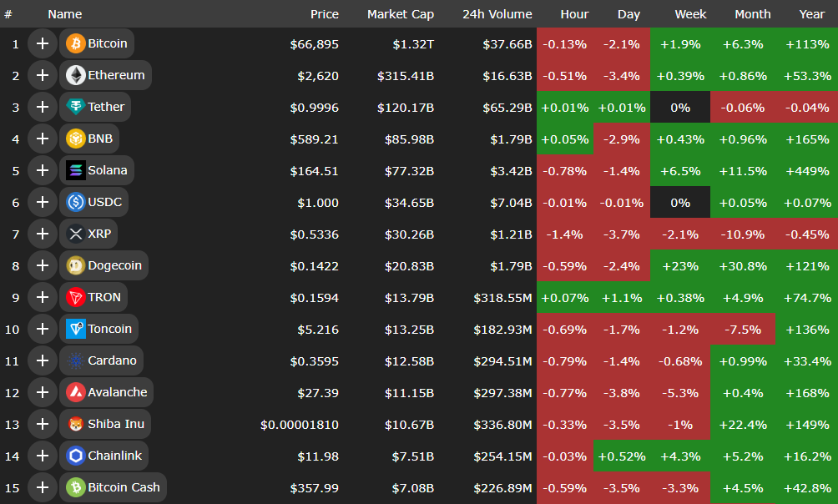Click the Shiba Inu logo icon
838x504 pixels.
pos(76,424)
